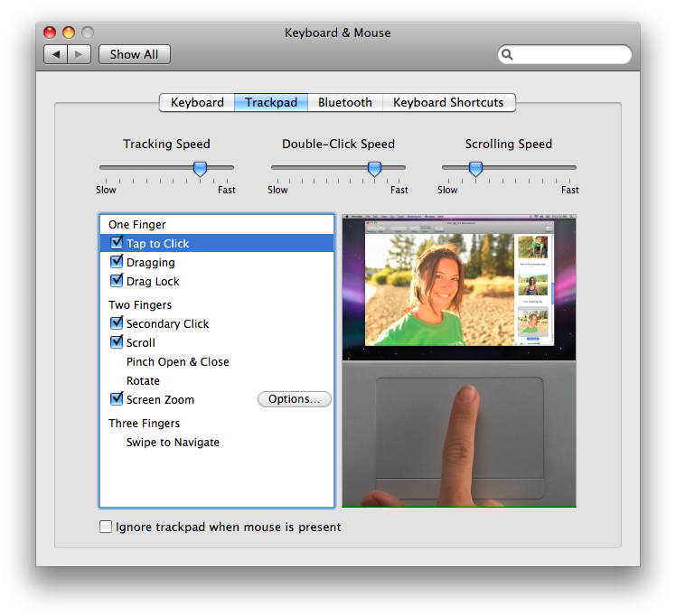The width and height of the screenshot is (676, 616).
Task: Open Screen Zoom Options
Action: (x=294, y=399)
